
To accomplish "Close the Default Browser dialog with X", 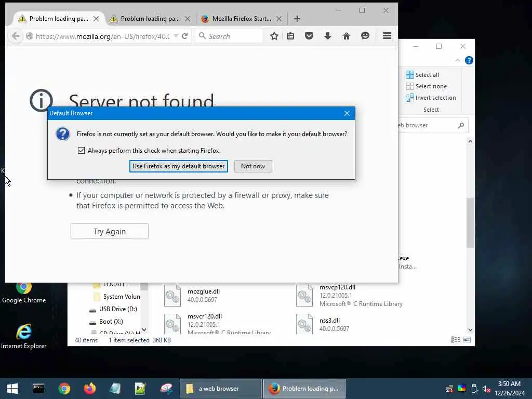I will [x=347, y=113].
